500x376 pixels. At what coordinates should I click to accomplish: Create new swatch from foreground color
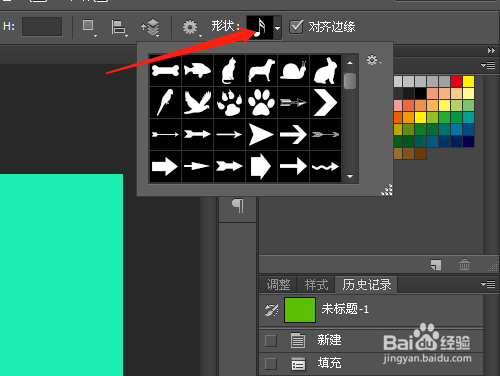436,265
